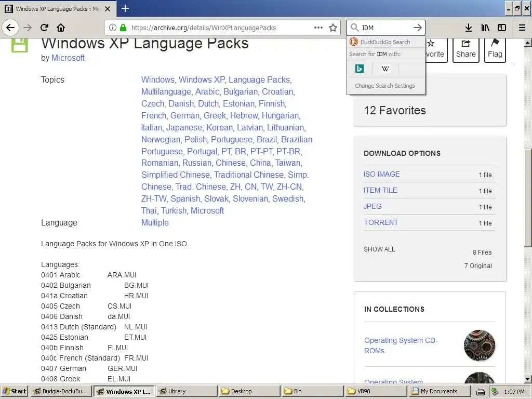The height and width of the screenshot is (399, 532).
Task: Toggle the sidebar view
Action: coord(502,28)
